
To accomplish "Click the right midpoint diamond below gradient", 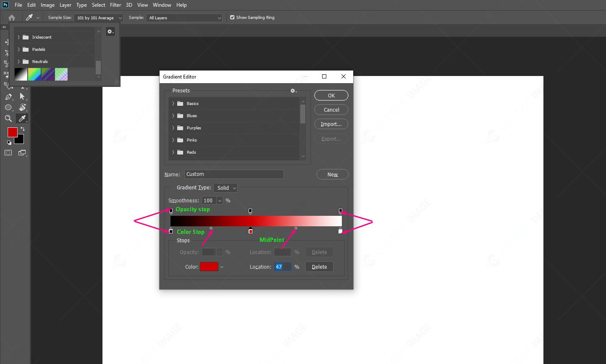I will coord(296,228).
